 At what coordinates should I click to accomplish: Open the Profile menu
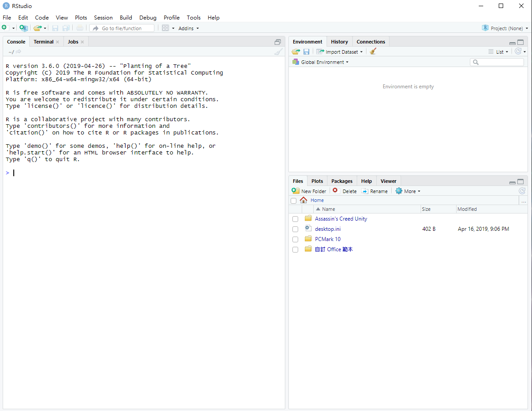[172, 18]
